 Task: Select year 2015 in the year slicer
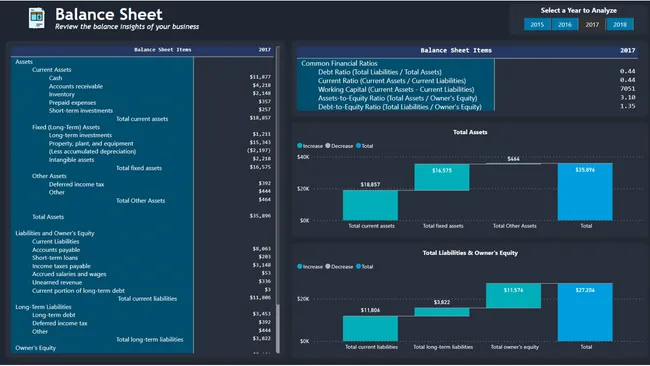(x=537, y=24)
